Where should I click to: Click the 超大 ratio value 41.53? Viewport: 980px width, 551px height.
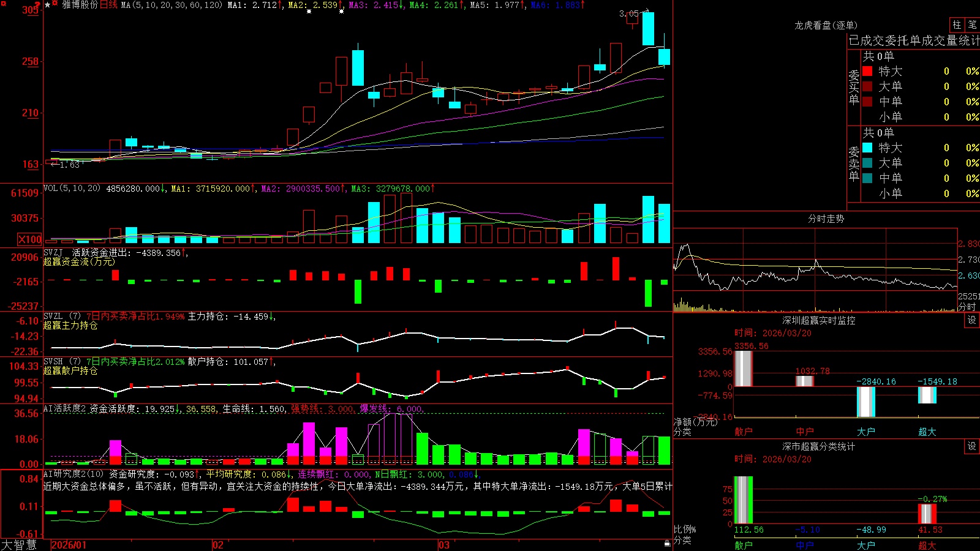point(932,530)
